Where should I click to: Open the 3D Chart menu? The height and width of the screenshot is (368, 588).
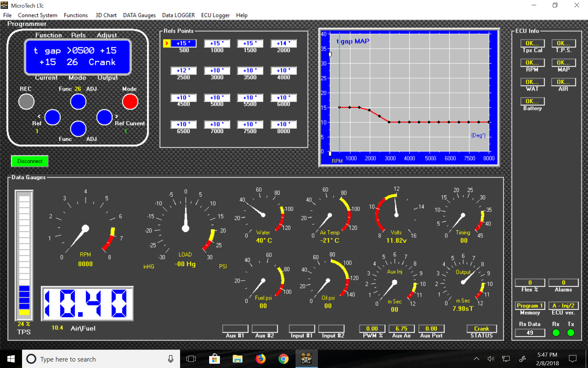click(106, 15)
